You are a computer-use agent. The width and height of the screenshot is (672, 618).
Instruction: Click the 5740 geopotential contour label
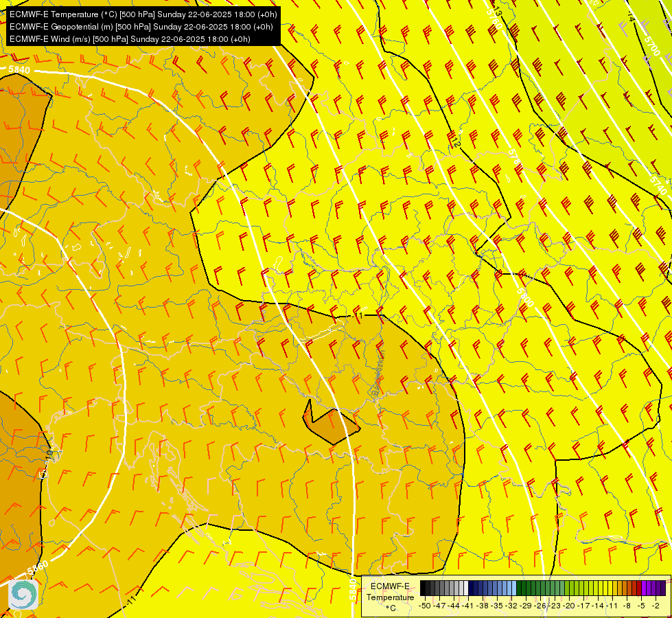click(658, 185)
